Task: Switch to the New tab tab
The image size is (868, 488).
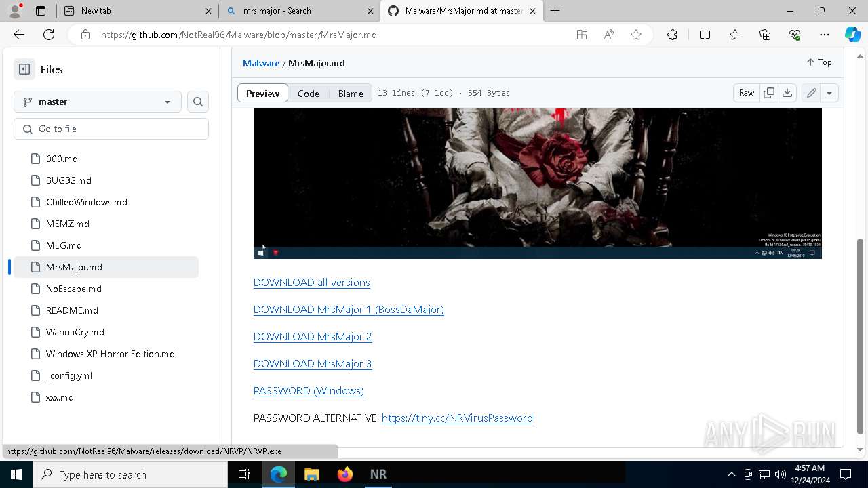Action: (137, 11)
